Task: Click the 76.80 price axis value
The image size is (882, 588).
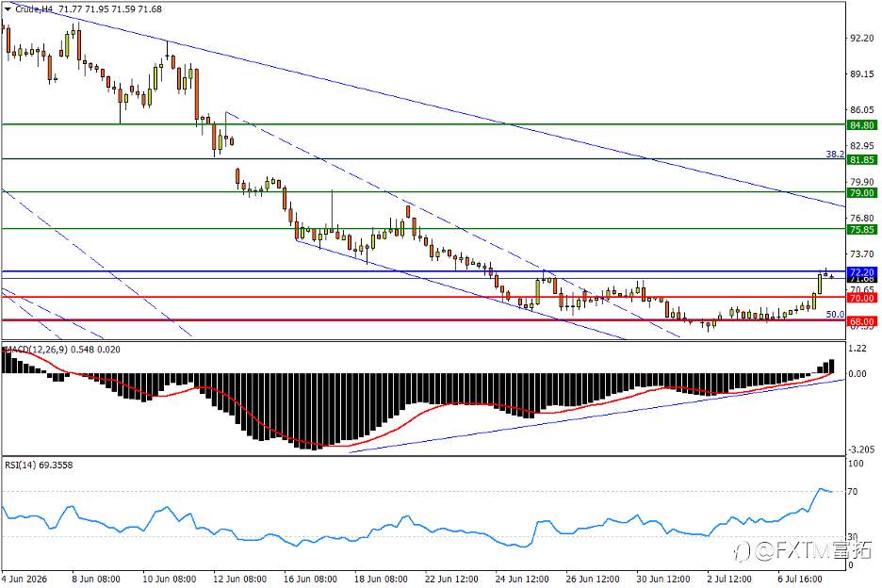Action: tap(862, 218)
